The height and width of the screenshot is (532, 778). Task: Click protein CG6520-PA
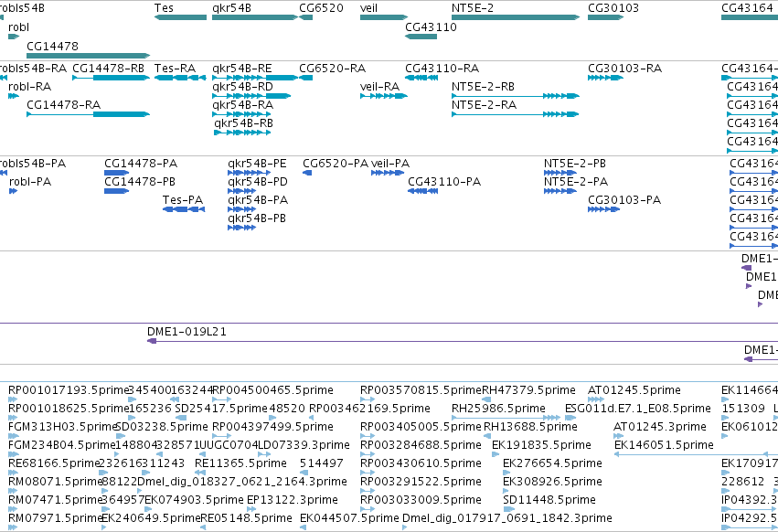pos(307,173)
